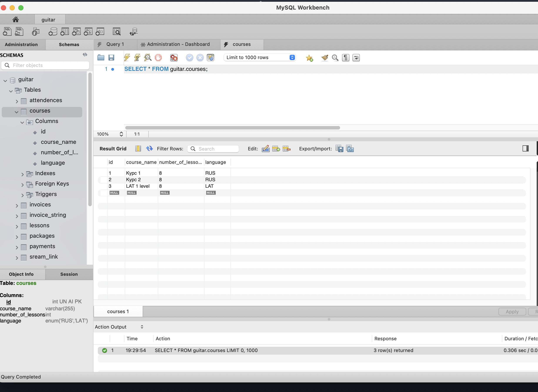Screen dimensions: 538x392
Task: Open the Schemas sidebar tab
Action: coord(69,44)
